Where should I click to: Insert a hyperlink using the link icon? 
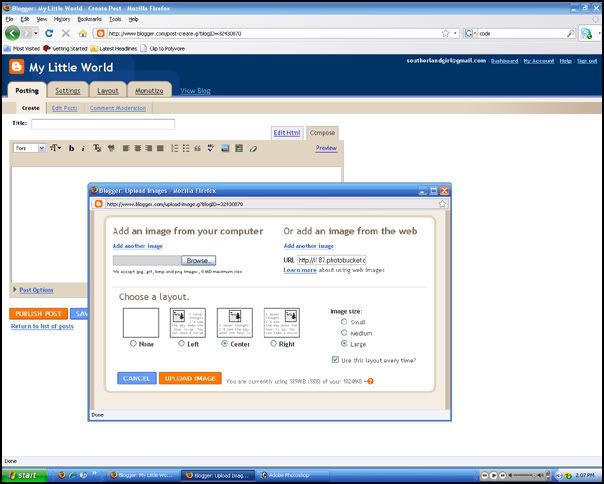[111, 148]
